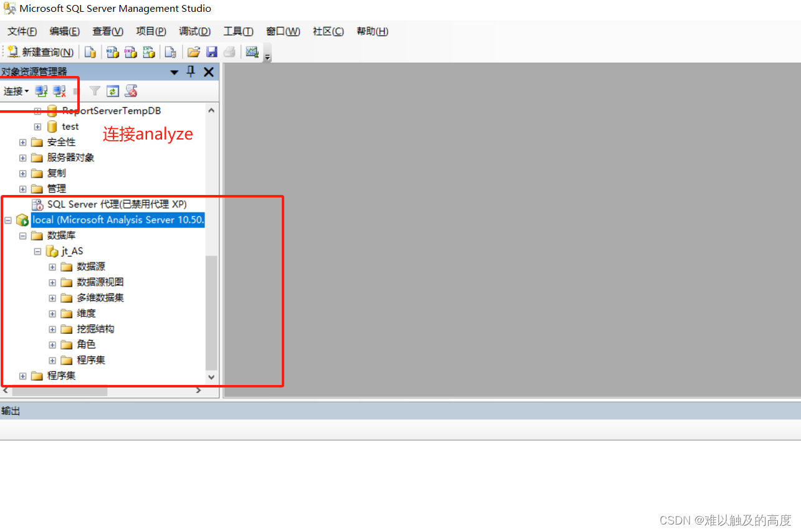Expand the 维度 folder

point(52,313)
